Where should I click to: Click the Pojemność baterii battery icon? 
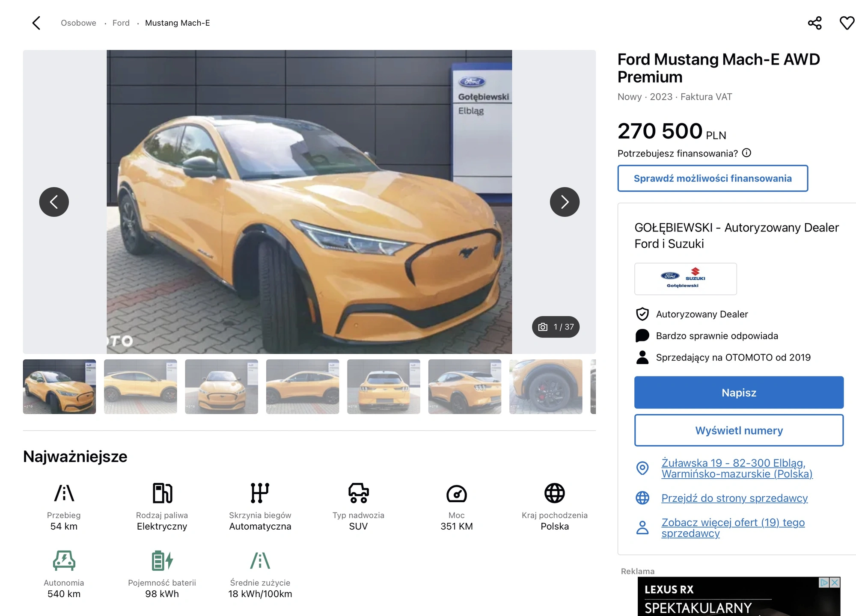tap(162, 560)
